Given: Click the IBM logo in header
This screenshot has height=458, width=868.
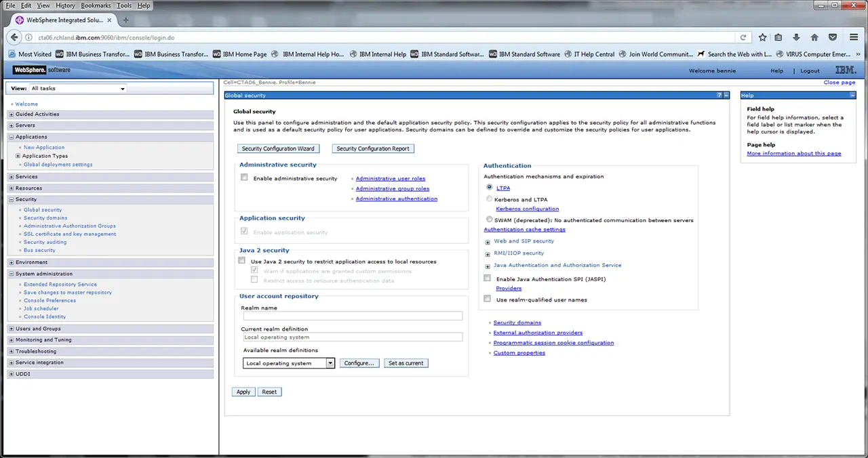Looking at the screenshot, I should [x=845, y=70].
